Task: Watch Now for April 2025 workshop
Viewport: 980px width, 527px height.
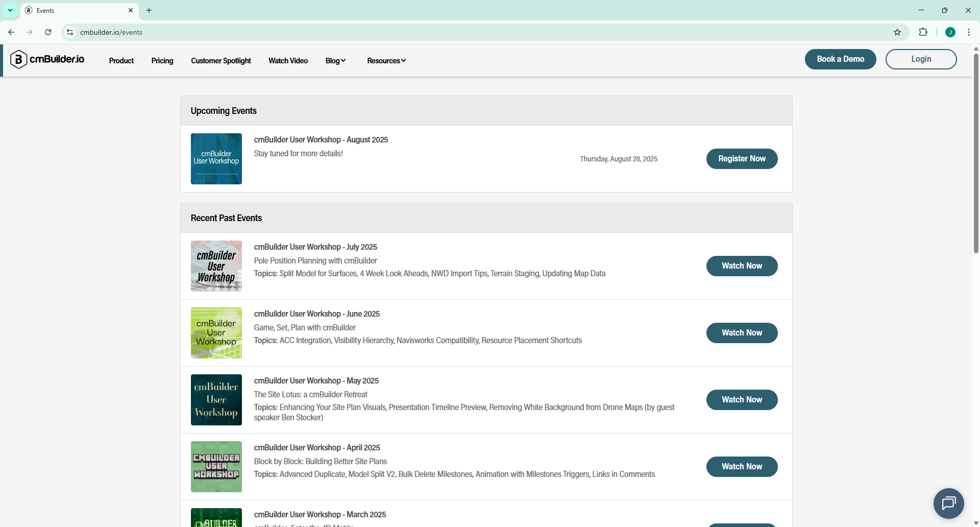Action: [742, 467]
